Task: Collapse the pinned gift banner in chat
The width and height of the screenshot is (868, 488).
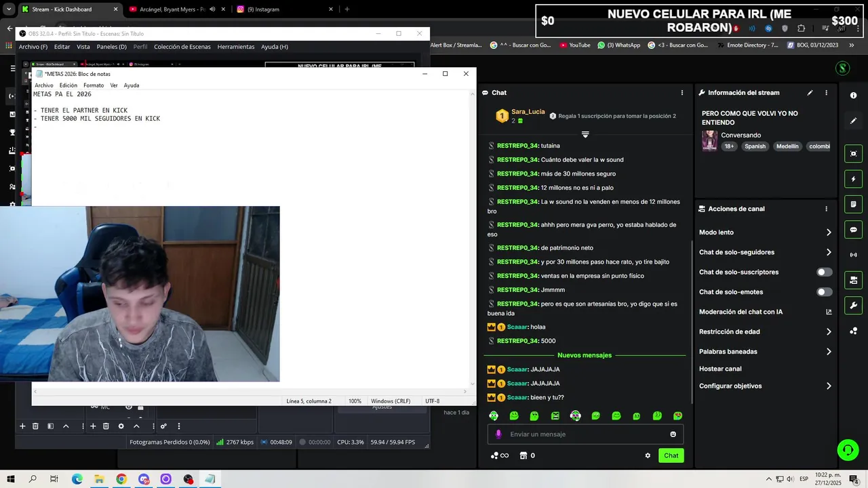Action: click(585, 134)
